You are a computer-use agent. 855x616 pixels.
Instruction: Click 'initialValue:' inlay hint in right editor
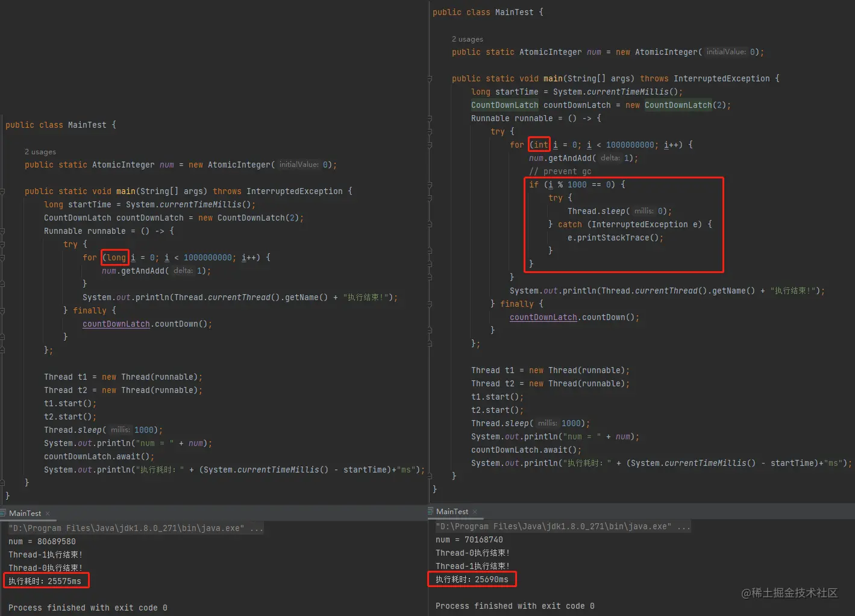click(x=726, y=52)
